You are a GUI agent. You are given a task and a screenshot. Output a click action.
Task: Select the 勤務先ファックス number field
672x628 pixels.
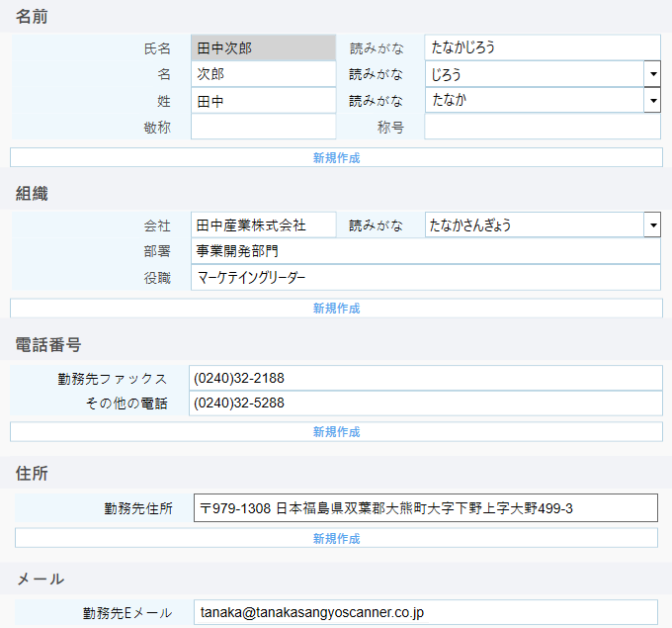(425, 378)
